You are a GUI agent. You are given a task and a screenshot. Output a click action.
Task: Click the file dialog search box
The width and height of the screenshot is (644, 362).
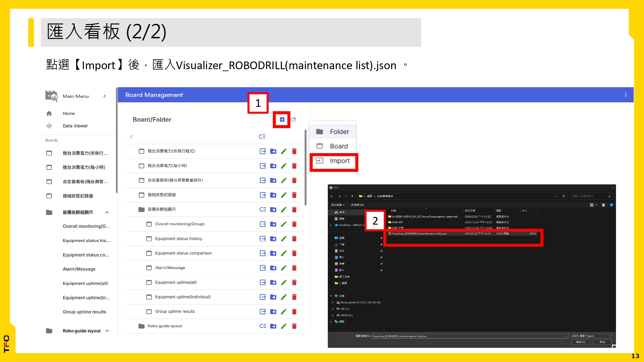pos(592,196)
